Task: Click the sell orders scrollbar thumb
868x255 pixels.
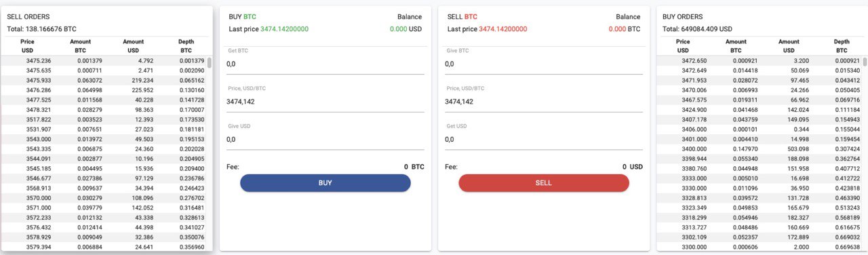Action: [210, 63]
